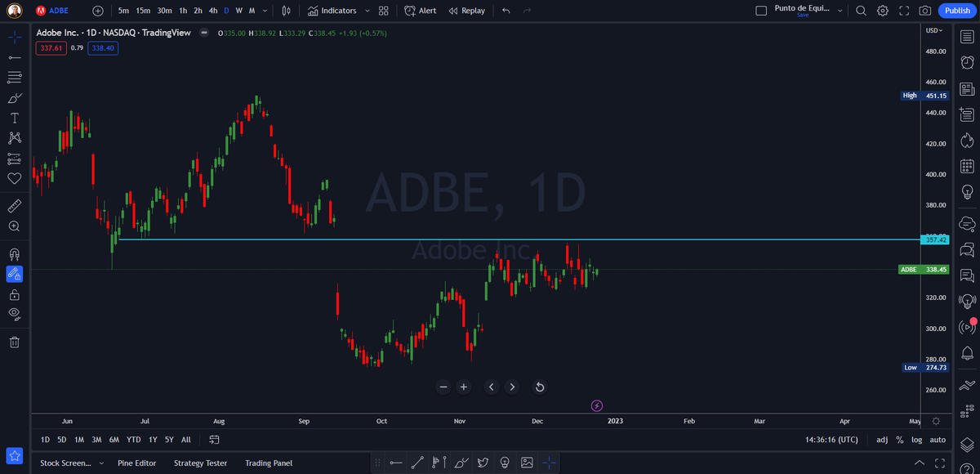Viewport: 980px width, 474px height.
Task: Select the 3M date range
Action: point(96,440)
